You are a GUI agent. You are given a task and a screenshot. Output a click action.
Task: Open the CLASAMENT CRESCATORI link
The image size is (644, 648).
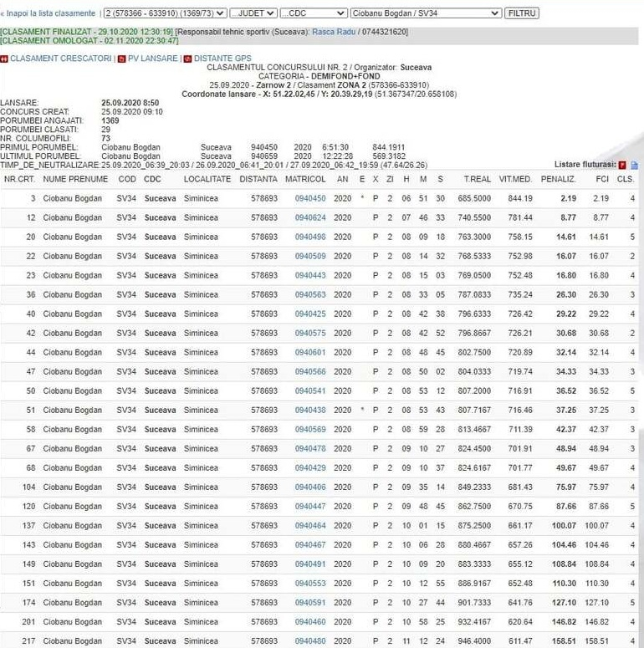point(60,59)
